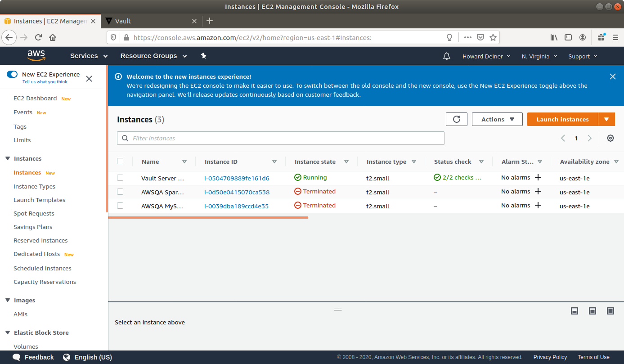
Task: Open the Support dropdown
Action: (583, 56)
